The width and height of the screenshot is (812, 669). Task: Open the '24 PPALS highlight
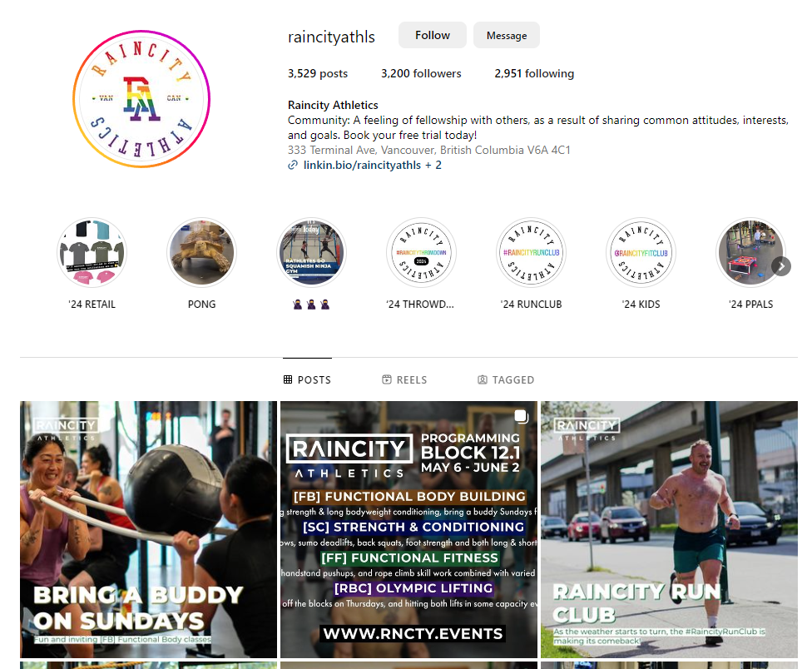[750, 252]
